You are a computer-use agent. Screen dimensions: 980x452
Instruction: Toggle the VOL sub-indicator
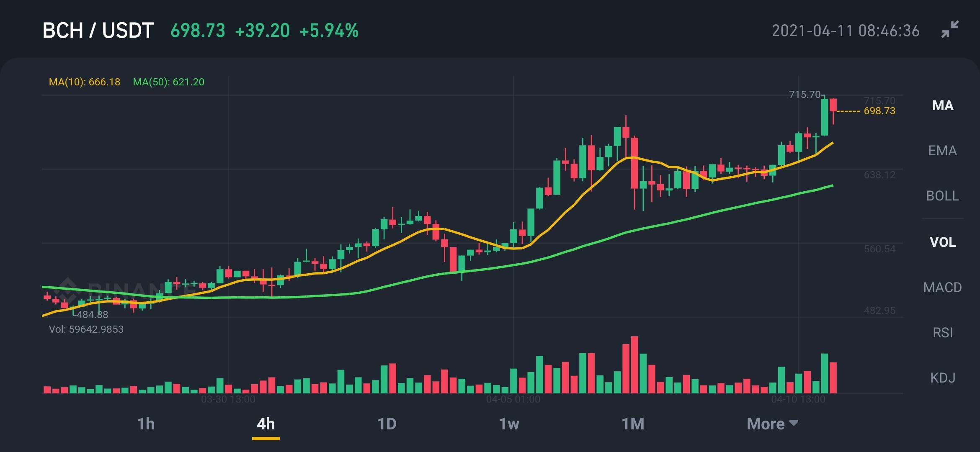tap(943, 242)
